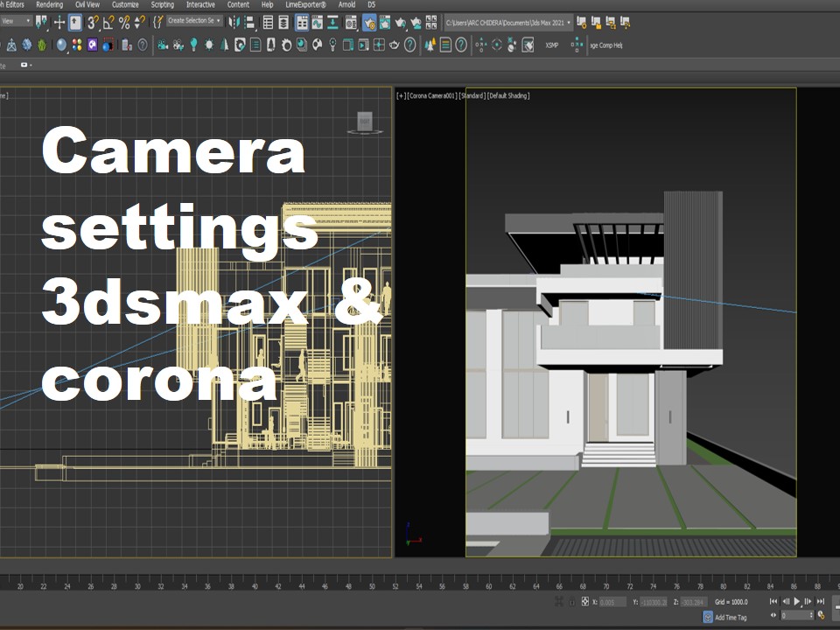Click the Corona help question mark icon
Image resolution: width=840 pixels, height=630 pixels.
tap(409, 45)
